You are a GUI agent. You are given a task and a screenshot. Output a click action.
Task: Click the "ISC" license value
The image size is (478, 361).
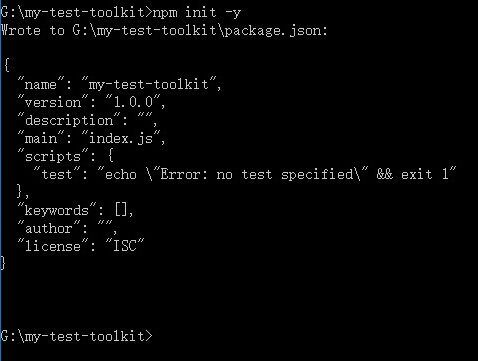[125, 246]
